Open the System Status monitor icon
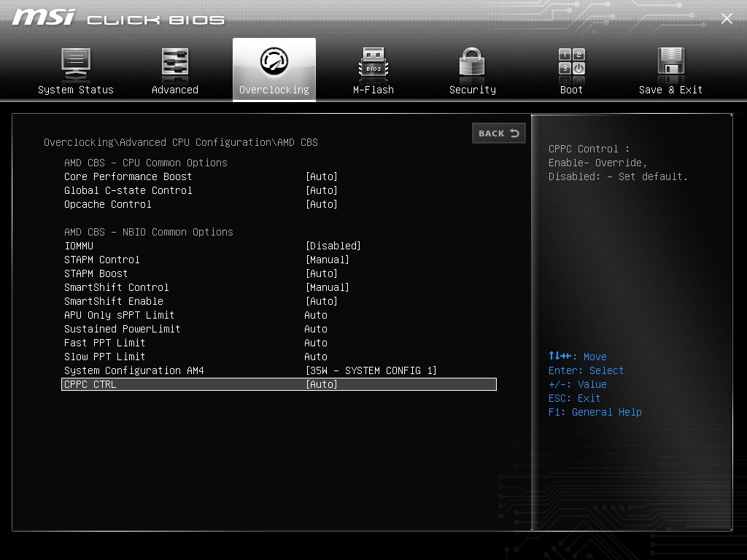This screenshot has width=747, height=560. (x=76, y=64)
